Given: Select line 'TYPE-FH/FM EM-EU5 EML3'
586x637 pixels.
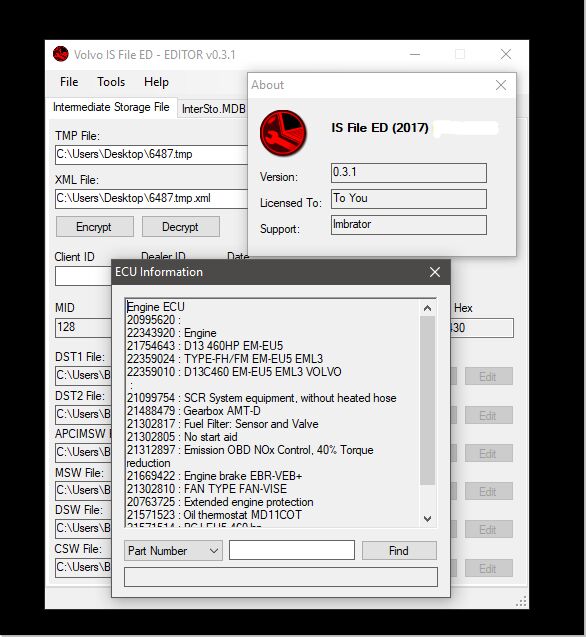Looking at the screenshot, I should click(x=225, y=359).
